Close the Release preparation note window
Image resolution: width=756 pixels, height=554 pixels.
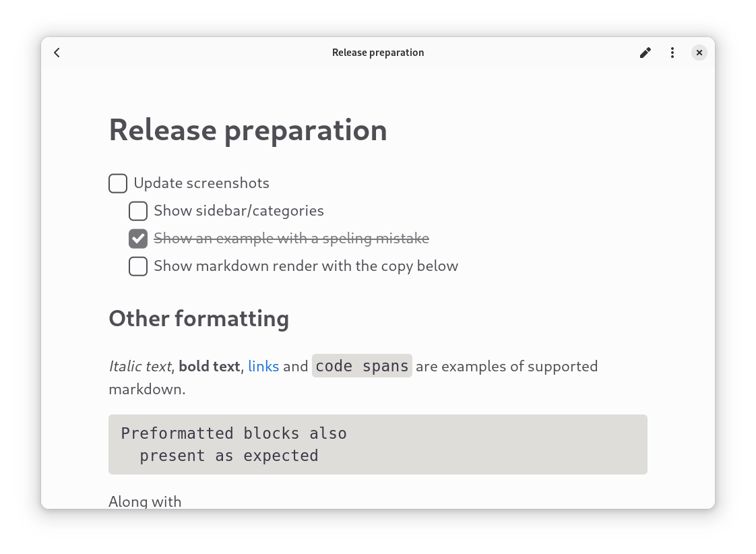point(699,53)
